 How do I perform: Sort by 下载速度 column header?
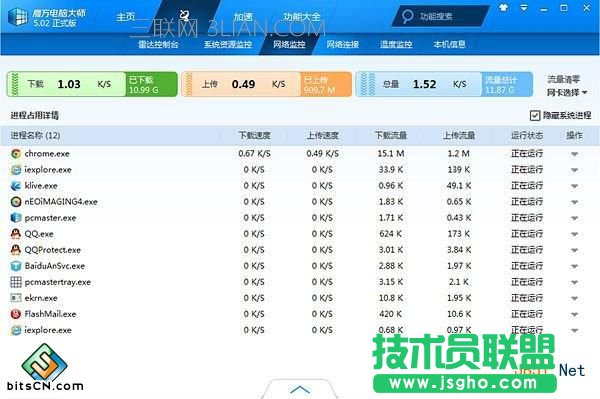tap(254, 135)
